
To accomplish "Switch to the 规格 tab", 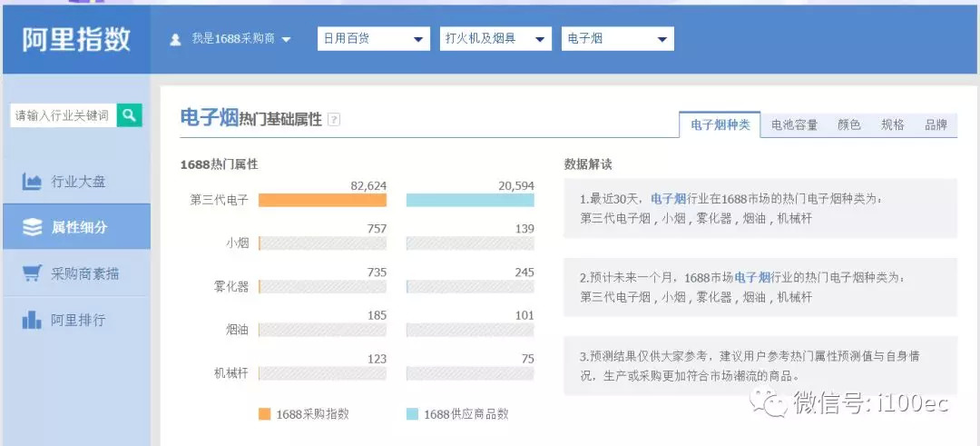I will click(x=893, y=124).
